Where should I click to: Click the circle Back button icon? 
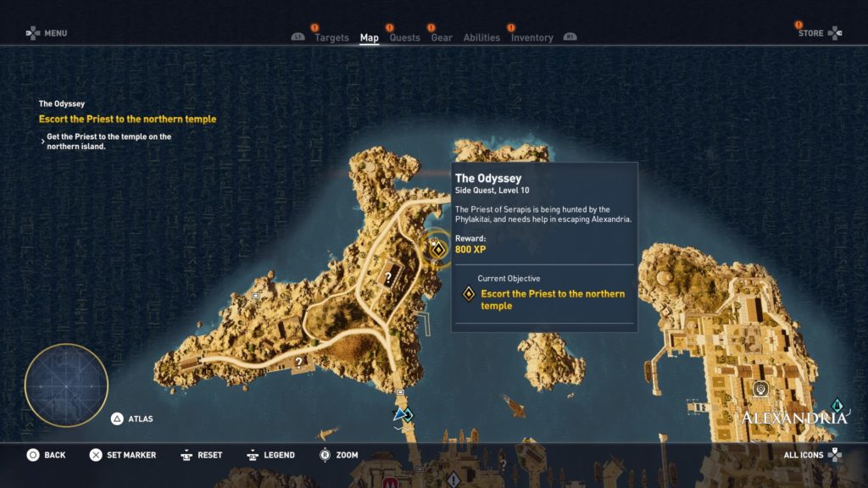pos(33,455)
